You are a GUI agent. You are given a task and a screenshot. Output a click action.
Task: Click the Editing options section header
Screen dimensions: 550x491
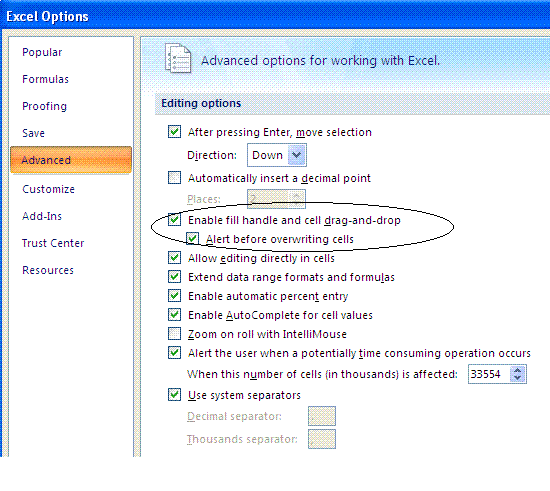201,103
